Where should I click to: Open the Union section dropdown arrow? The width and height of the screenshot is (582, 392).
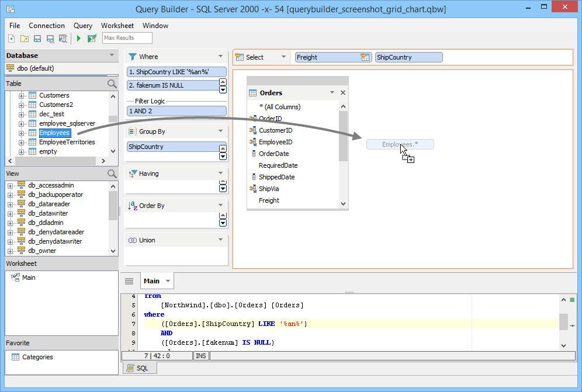[220, 240]
